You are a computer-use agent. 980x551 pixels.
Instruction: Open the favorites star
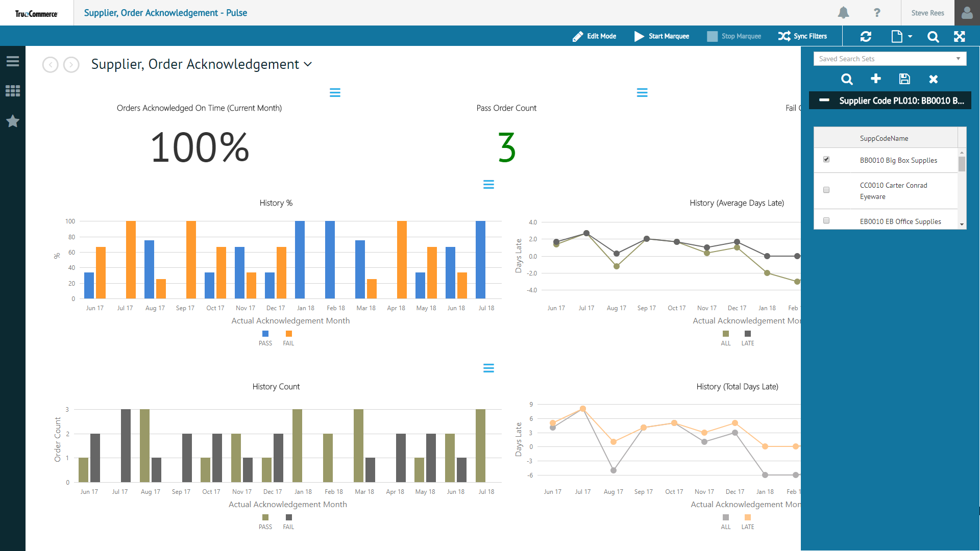click(x=13, y=121)
